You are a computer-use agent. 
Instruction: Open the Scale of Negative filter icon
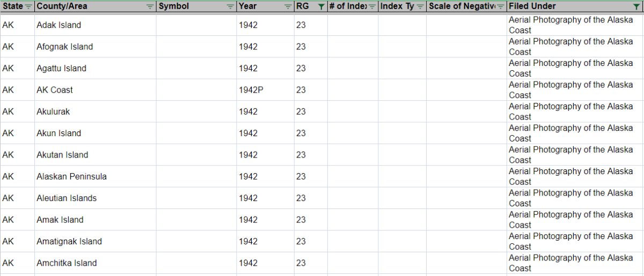coord(500,6)
